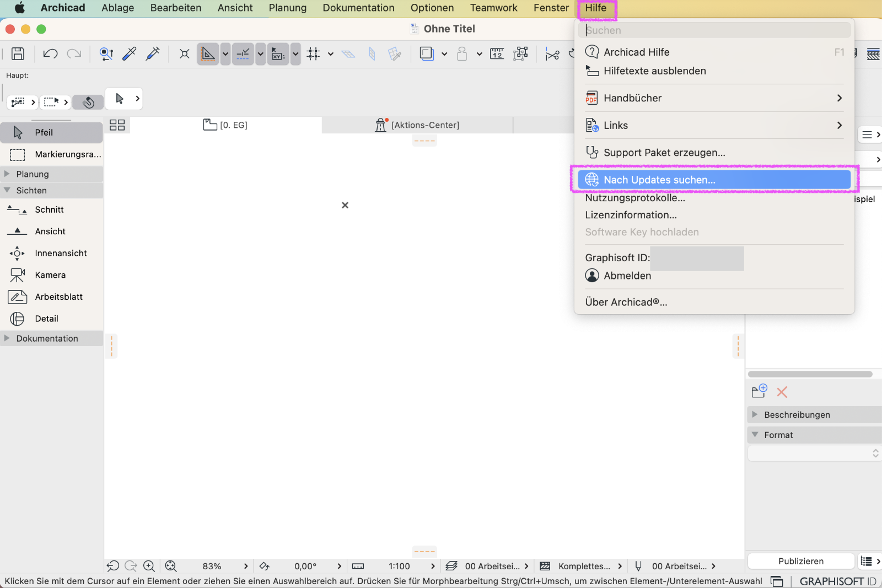
Task: Choose Nach Updates suchen…
Action: (714, 180)
